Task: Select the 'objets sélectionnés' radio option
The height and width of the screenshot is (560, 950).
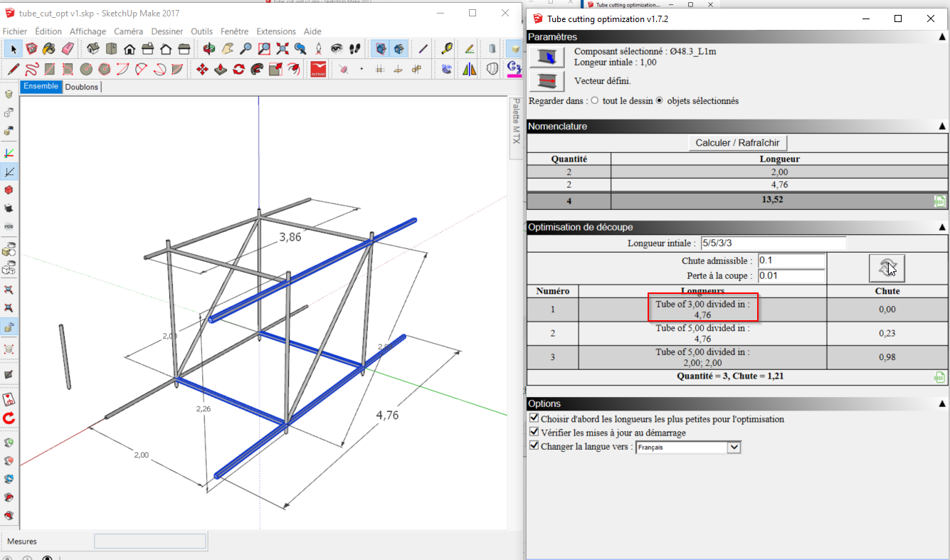Action: click(660, 101)
